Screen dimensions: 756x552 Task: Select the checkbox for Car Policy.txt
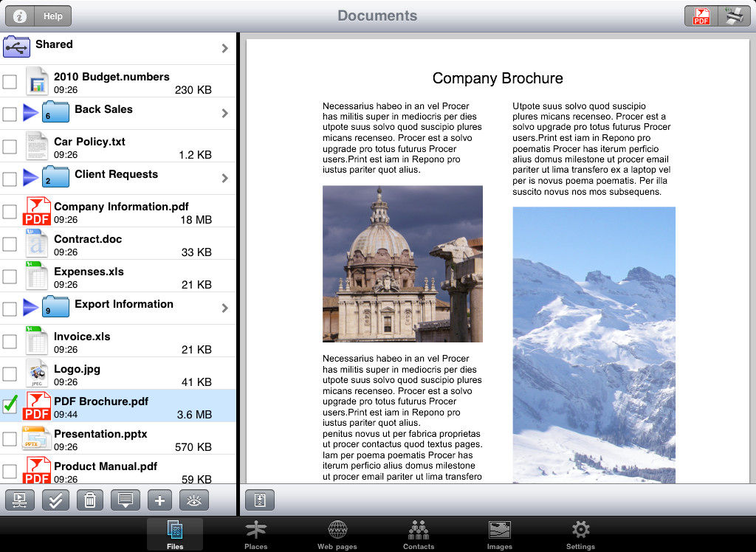click(x=10, y=147)
